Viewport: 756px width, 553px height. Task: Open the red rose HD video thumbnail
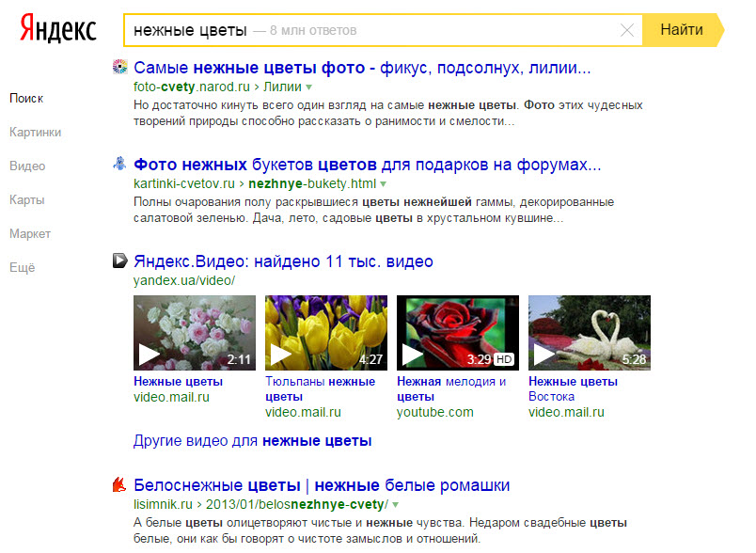[x=458, y=333]
